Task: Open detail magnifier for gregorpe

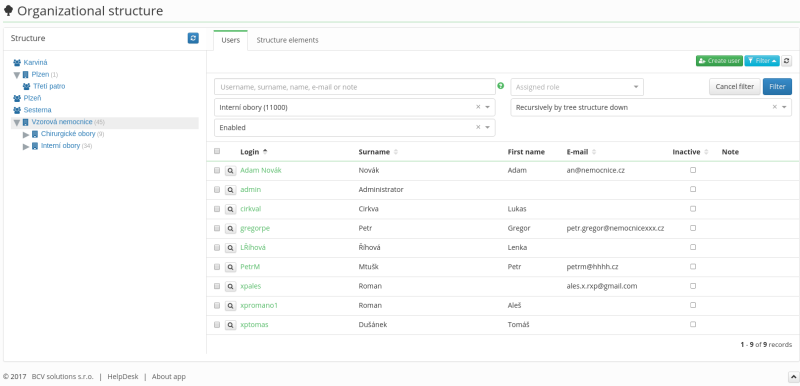Action: tap(231, 228)
